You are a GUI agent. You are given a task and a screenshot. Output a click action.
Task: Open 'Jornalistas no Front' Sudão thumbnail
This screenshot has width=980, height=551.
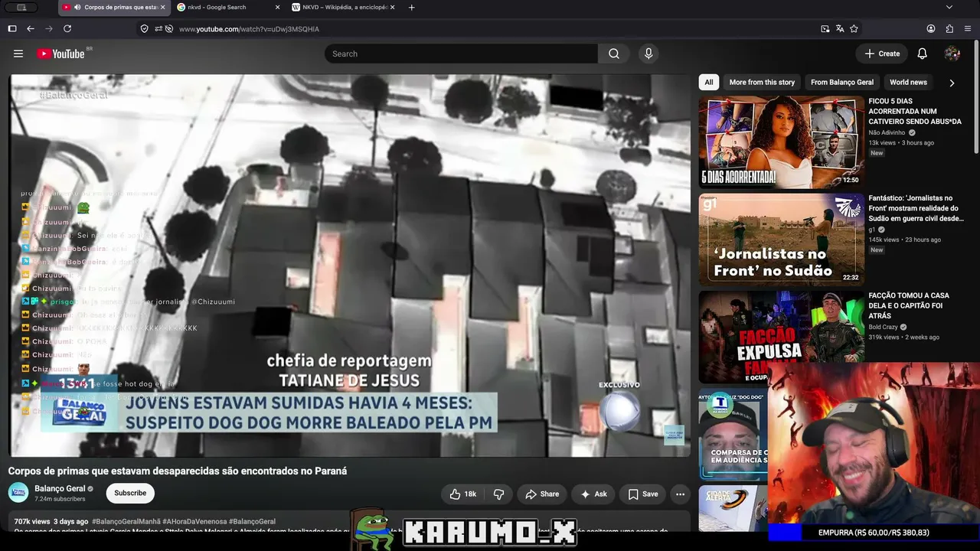(x=781, y=240)
